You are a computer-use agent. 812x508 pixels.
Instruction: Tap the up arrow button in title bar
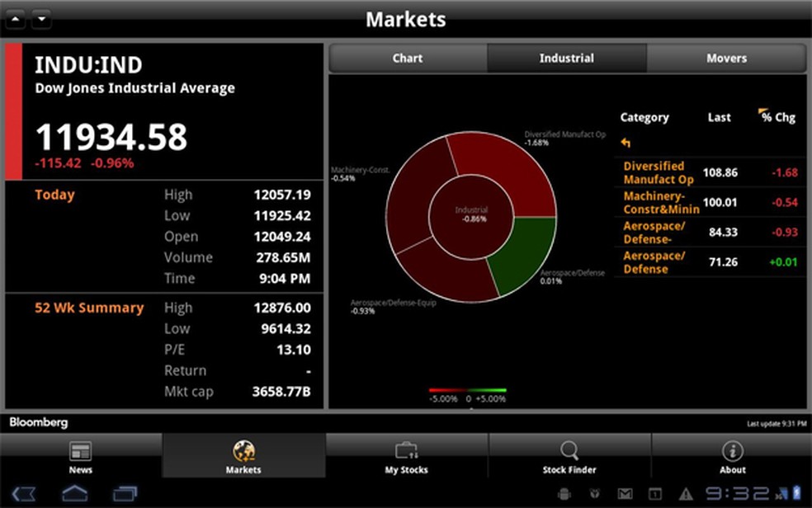coord(16,19)
